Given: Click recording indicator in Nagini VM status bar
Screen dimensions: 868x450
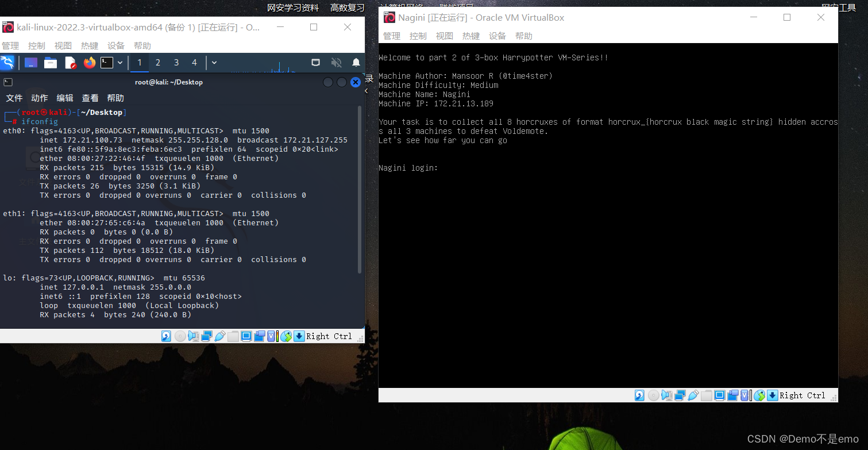Looking at the screenshot, I should click(x=733, y=395).
